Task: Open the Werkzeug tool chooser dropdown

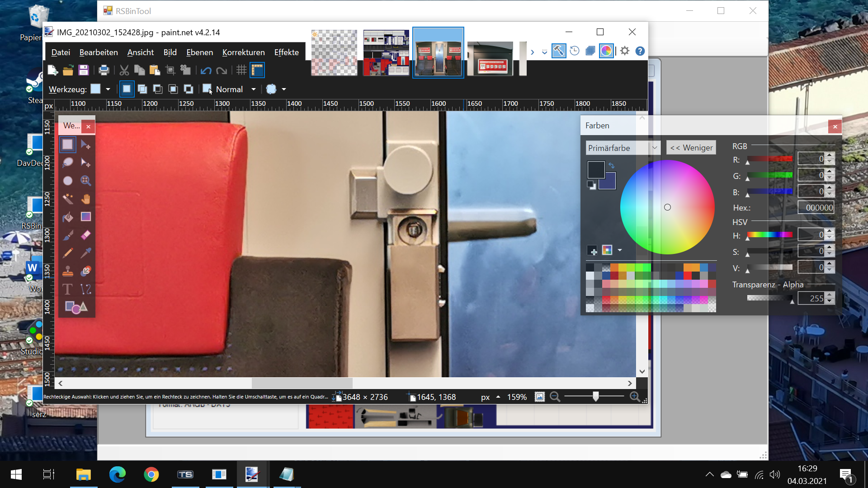Action: tap(108, 89)
